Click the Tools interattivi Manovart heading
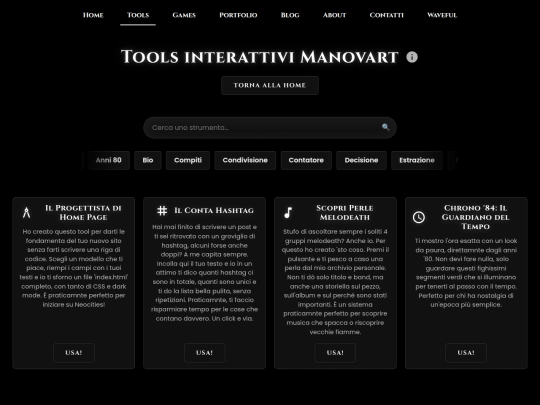This screenshot has height=405, width=540. click(x=260, y=57)
